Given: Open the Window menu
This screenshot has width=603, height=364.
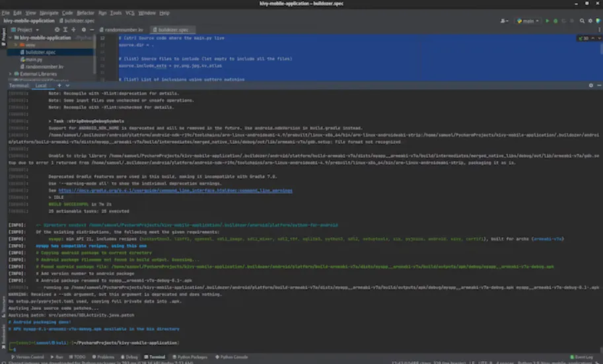Looking at the screenshot, I should (x=147, y=13).
